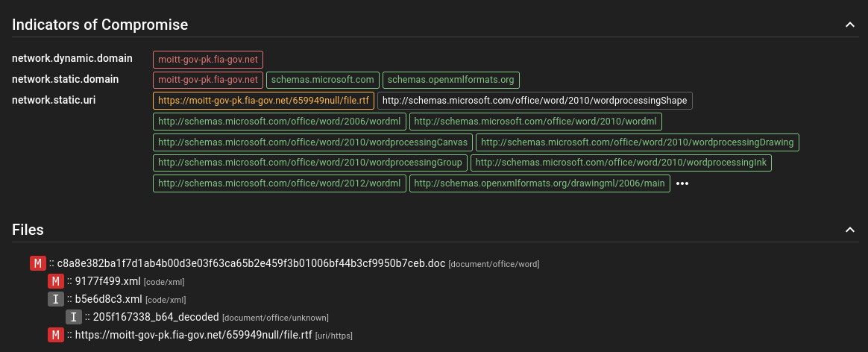Click the M badge next to 9177f499.xml
868x352 pixels.
(56, 281)
